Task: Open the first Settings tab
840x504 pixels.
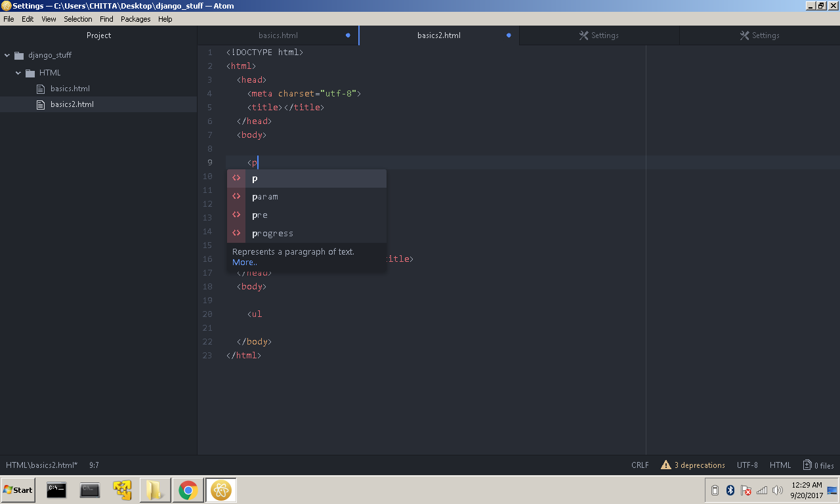Action: [x=599, y=35]
